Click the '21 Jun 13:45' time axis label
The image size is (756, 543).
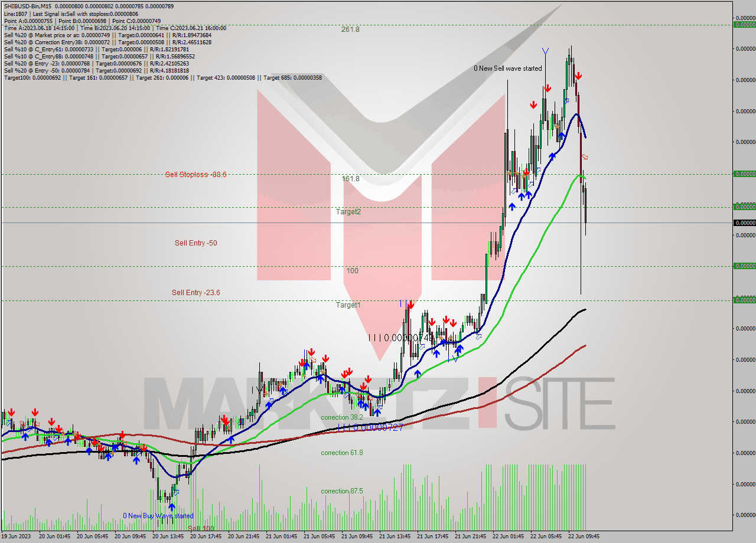[x=395, y=537]
